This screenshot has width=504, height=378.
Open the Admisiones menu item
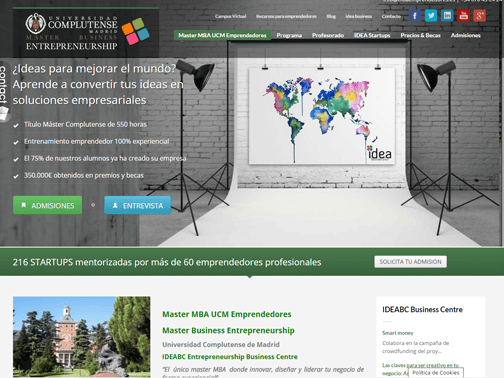tap(466, 35)
